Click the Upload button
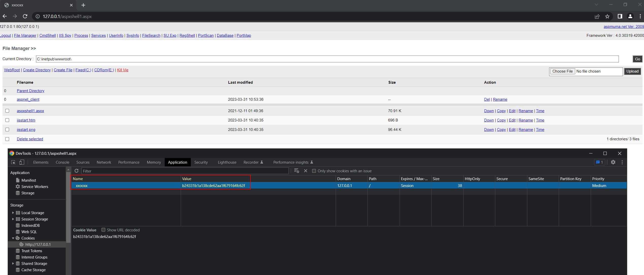The height and width of the screenshot is (275, 644). pos(632,71)
